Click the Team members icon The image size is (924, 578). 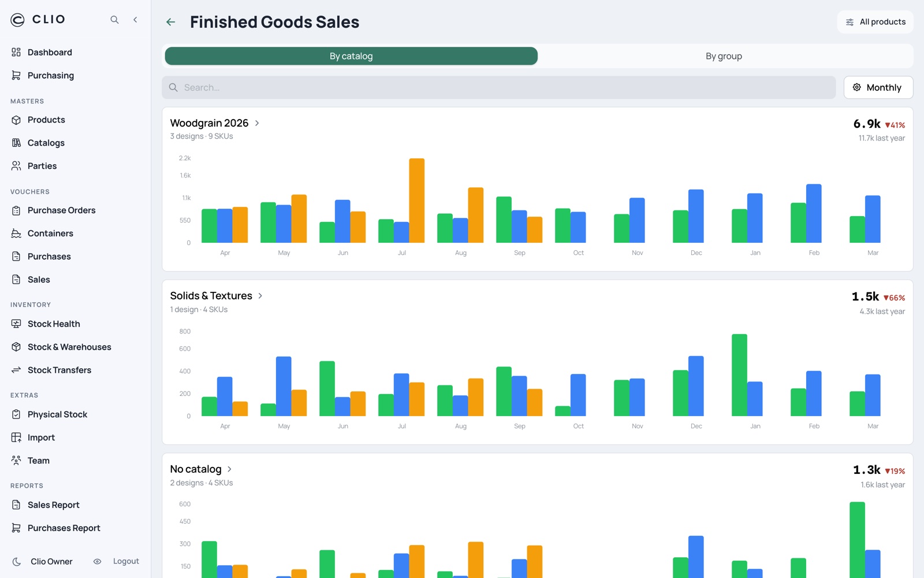tap(16, 461)
